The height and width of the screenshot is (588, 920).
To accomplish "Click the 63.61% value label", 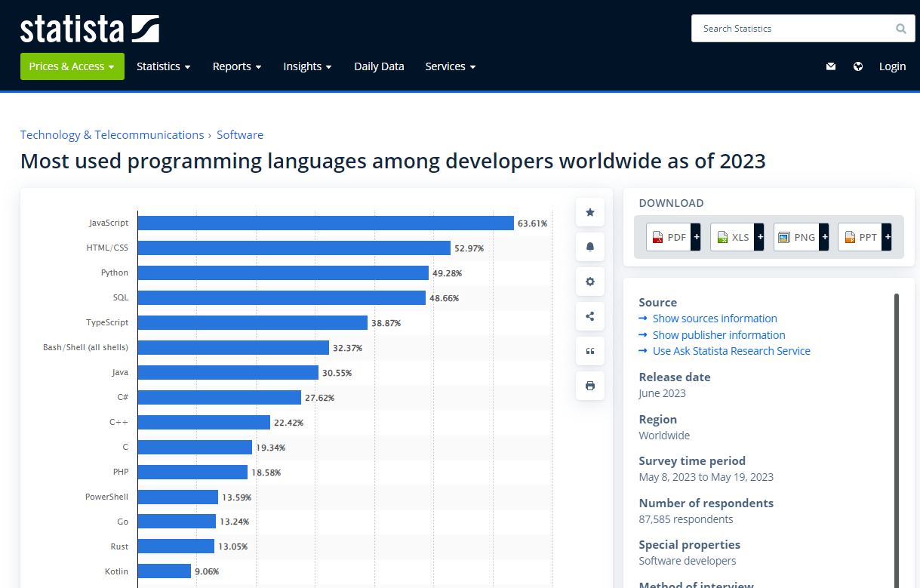I will [x=532, y=223].
